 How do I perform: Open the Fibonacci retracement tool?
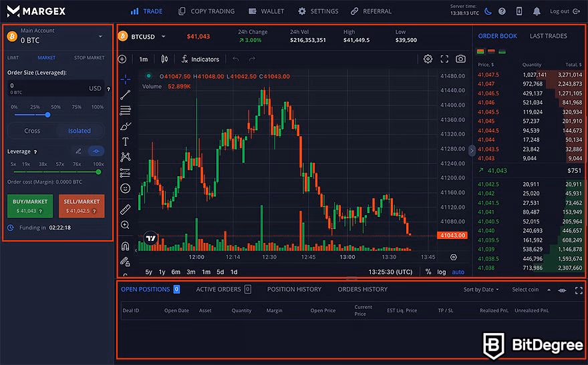point(125,111)
